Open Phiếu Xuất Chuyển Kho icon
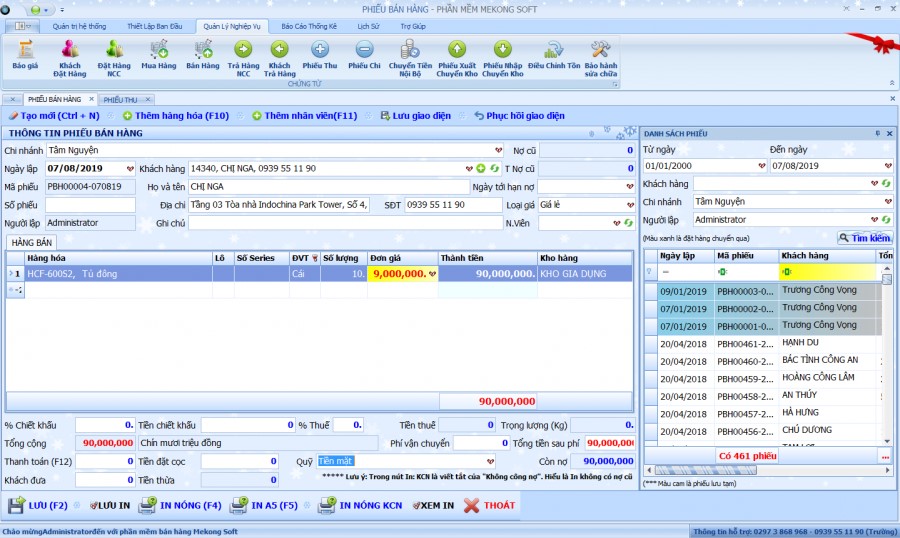Screen dimensions: 900x538 (457, 59)
